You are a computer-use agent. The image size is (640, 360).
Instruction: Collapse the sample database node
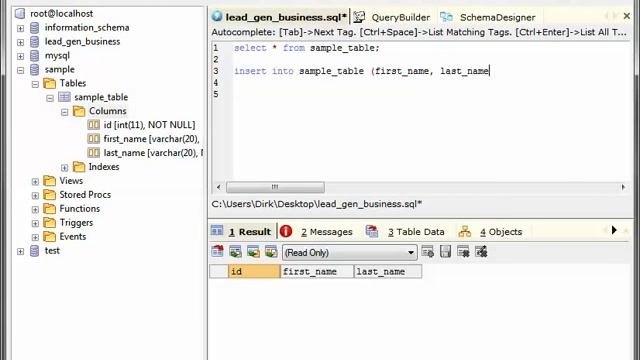pyautogui.click(x=20, y=70)
